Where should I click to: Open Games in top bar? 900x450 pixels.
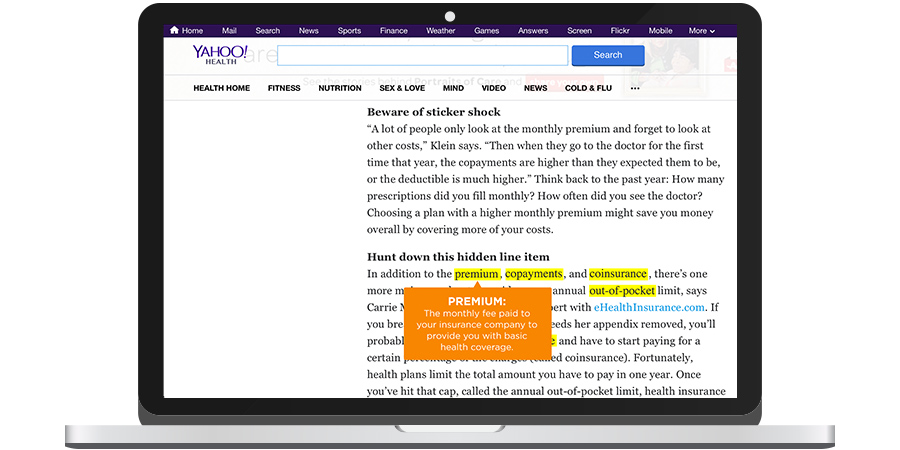pyautogui.click(x=486, y=30)
